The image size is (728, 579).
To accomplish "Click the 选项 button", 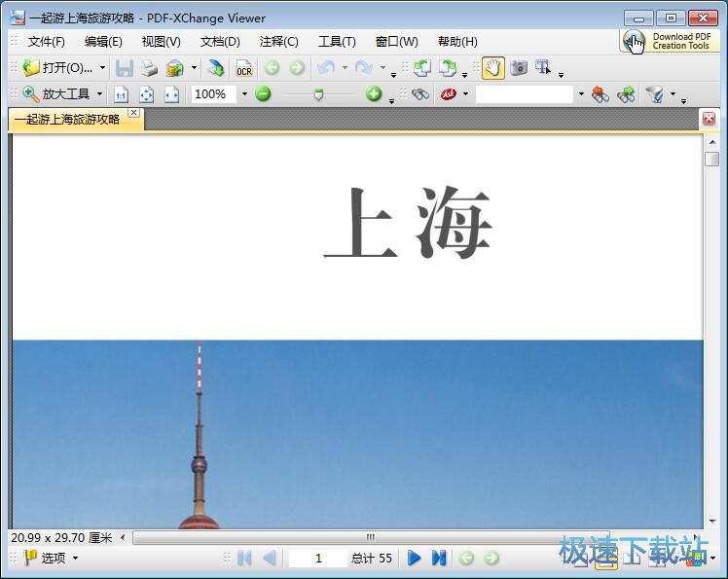I will (x=45, y=558).
